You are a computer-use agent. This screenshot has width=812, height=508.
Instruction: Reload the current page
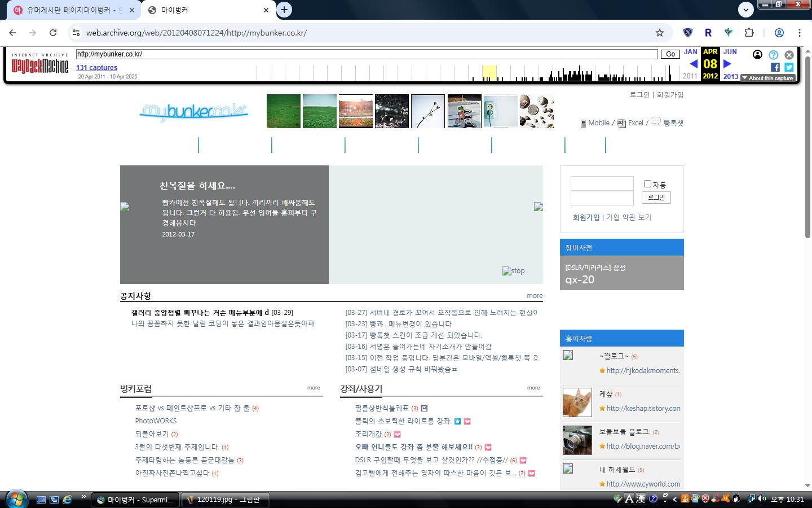pos(53,33)
